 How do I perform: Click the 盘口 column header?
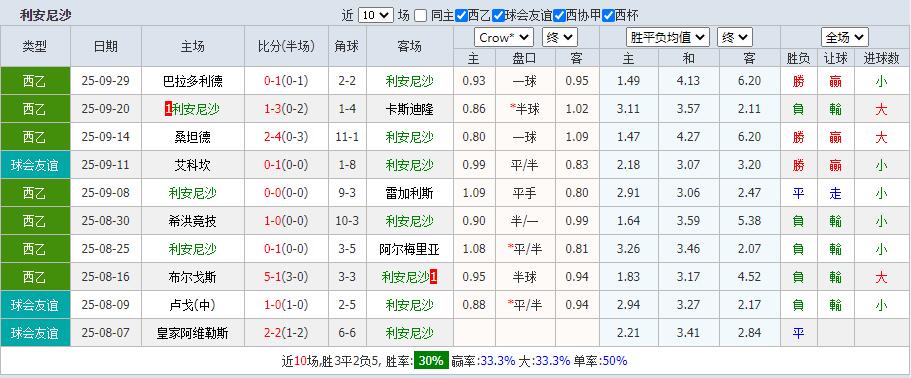(525, 58)
